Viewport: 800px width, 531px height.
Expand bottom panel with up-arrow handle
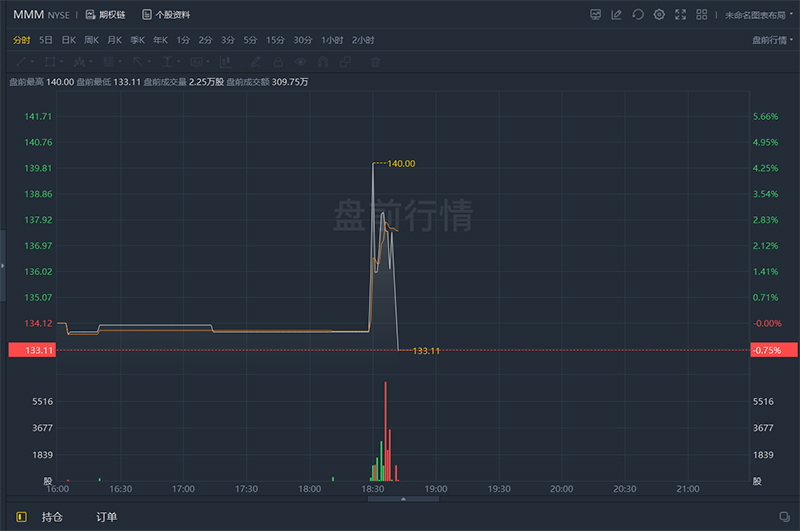click(x=403, y=499)
